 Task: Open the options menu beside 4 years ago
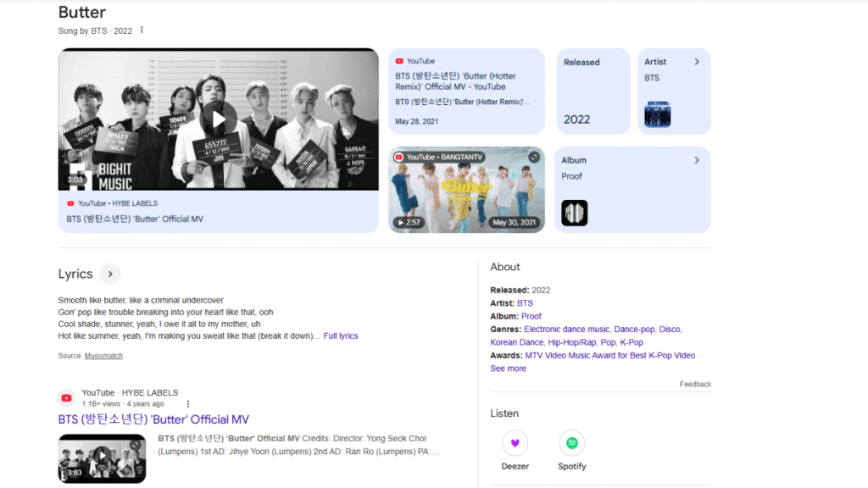(187, 404)
